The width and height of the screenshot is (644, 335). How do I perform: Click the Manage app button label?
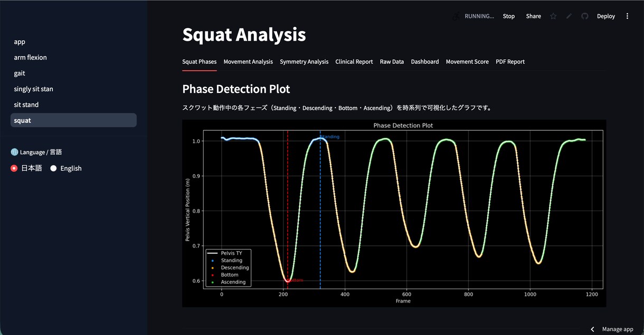click(618, 329)
